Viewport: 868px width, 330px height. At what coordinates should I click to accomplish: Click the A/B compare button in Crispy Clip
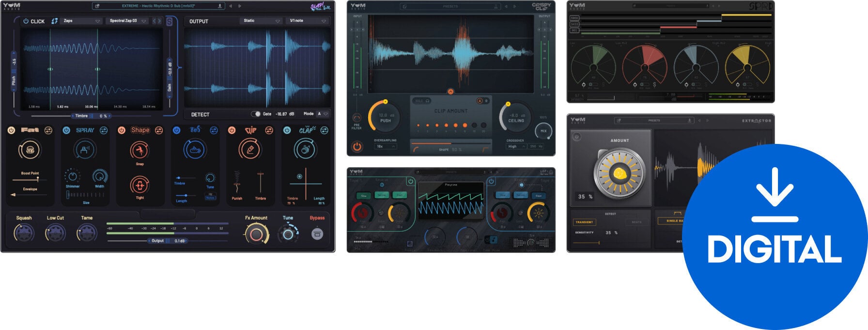coord(482,101)
